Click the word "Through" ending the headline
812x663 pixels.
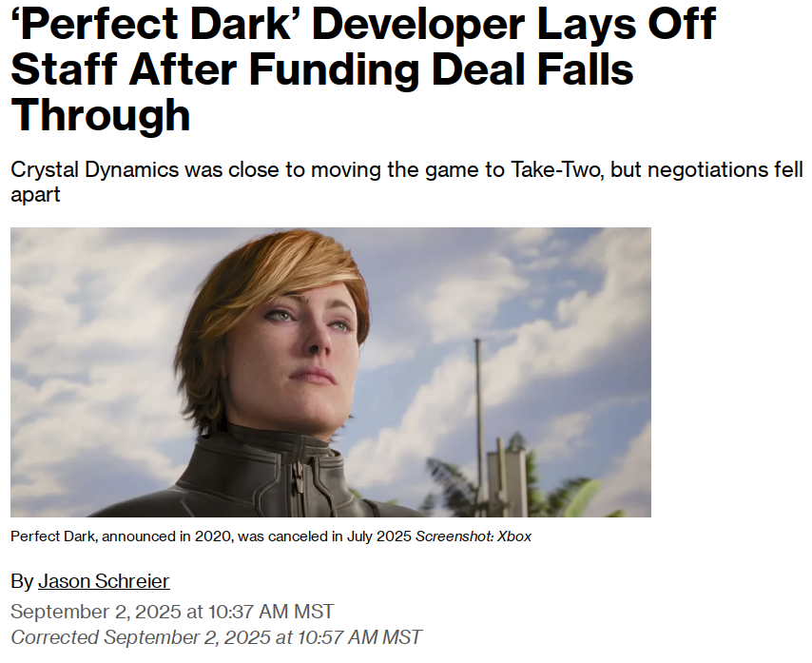pyautogui.click(x=101, y=114)
